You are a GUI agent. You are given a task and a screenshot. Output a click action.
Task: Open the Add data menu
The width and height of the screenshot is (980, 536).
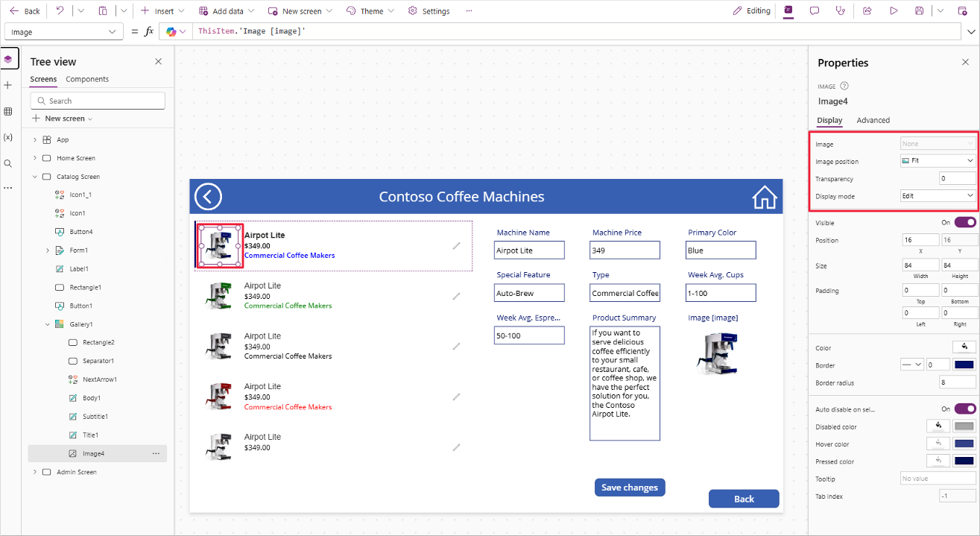[x=227, y=11]
